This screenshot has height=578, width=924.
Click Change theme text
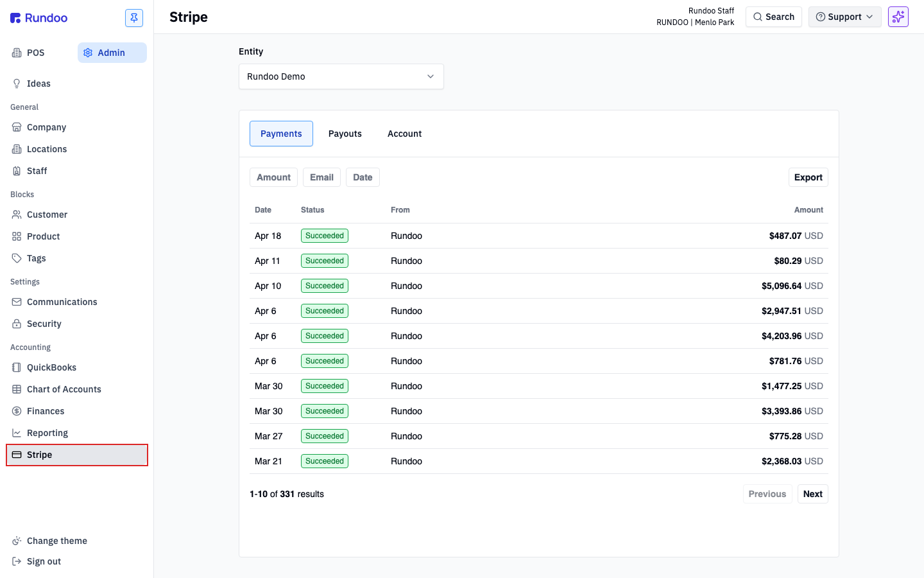57,541
